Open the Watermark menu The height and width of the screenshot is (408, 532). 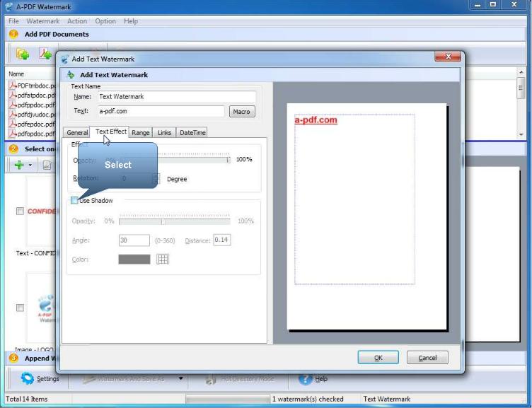coord(42,21)
